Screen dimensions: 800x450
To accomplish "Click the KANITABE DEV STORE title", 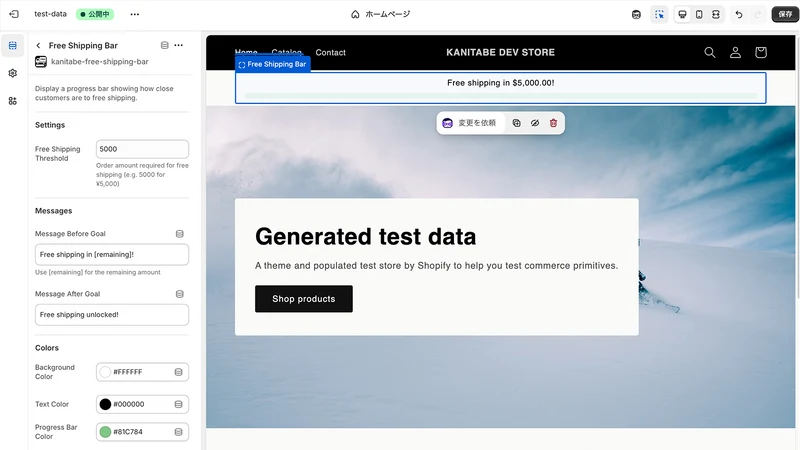I will (501, 53).
